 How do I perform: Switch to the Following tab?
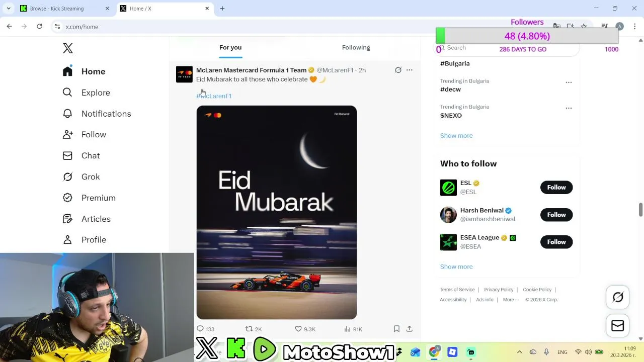pyautogui.click(x=356, y=47)
